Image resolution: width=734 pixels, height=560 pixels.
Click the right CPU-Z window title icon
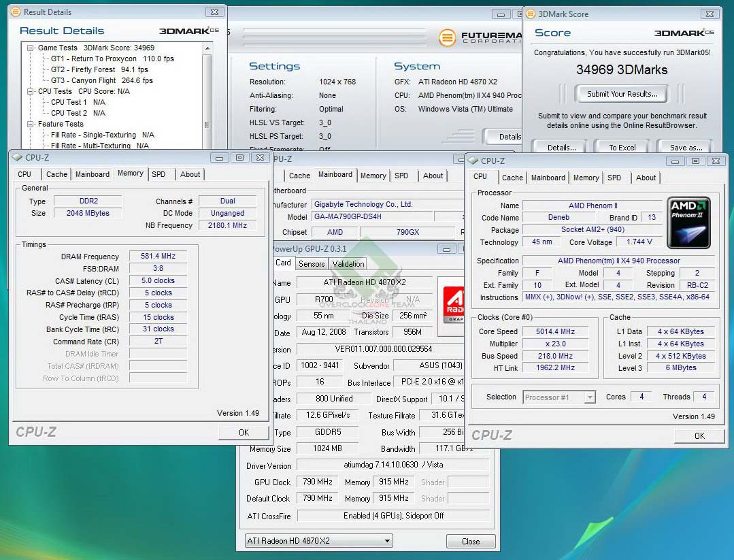(473, 161)
